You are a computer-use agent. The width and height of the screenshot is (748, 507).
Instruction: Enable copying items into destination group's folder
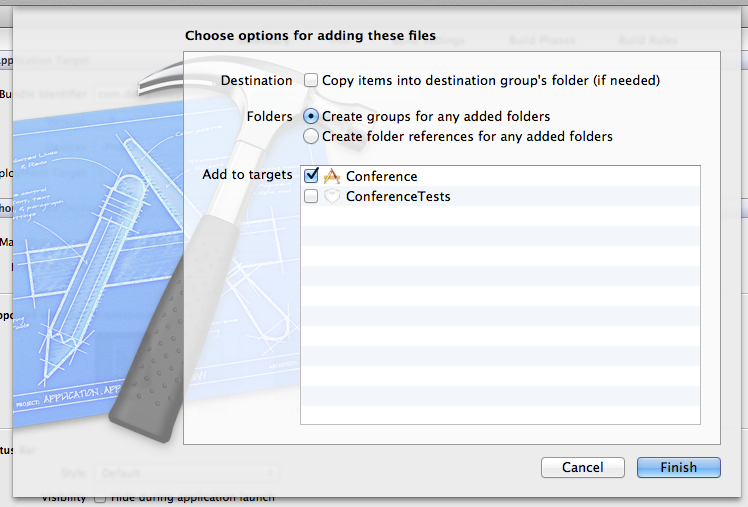[x=311, y=80]
